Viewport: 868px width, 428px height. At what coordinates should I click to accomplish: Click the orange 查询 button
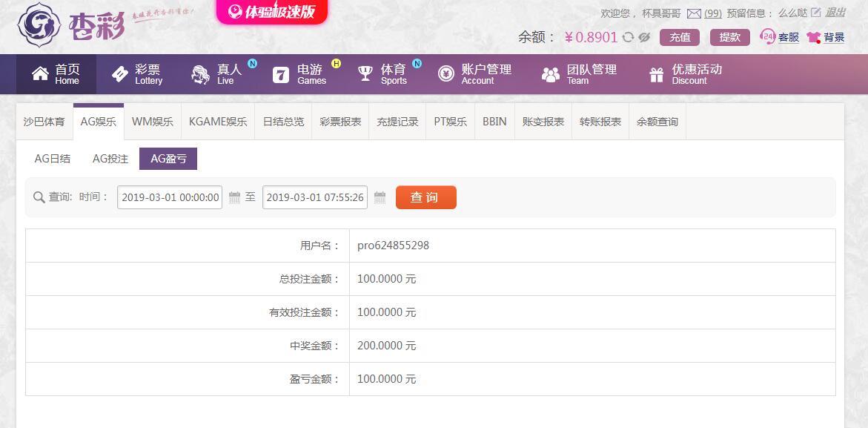[x=425, y=197]
